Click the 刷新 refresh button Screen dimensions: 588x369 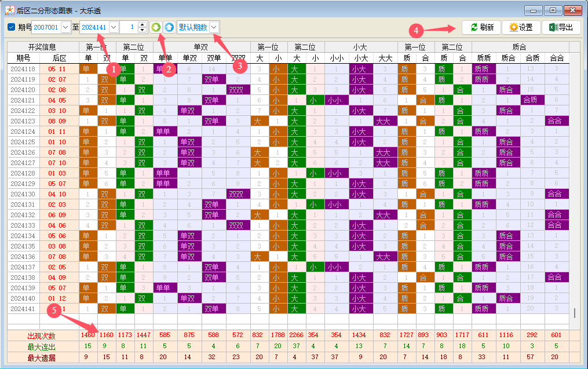[481, 27]
